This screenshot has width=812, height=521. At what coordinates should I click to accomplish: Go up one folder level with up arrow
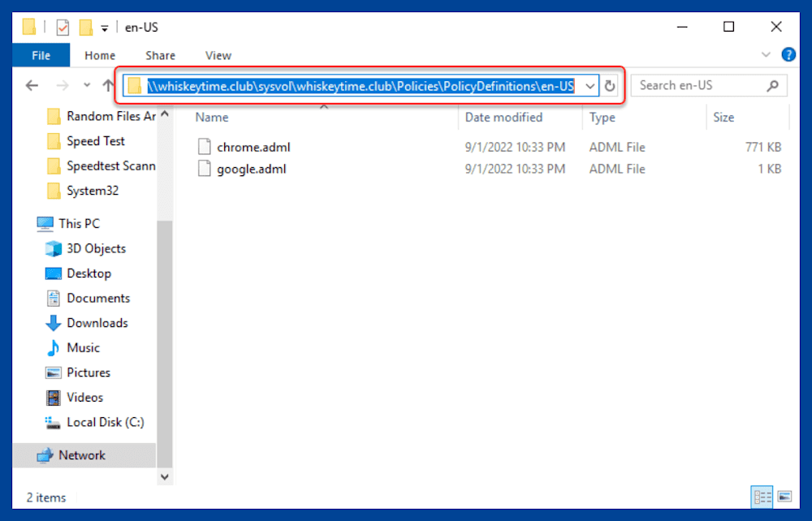click(110, 84)
